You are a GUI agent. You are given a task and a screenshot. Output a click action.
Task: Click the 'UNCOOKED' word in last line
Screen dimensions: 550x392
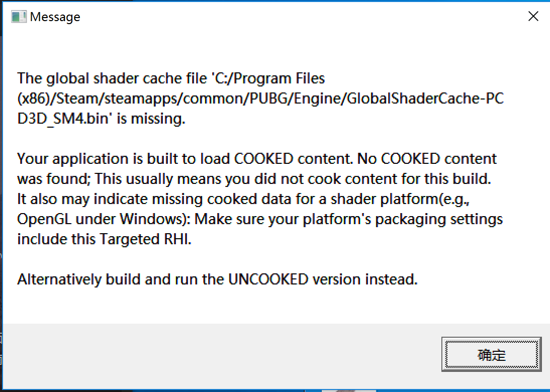coord(268,279)
